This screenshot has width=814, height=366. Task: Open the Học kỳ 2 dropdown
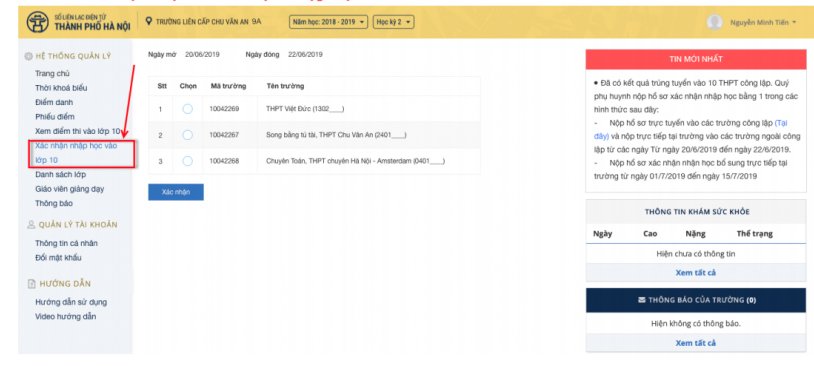pyautogui.click(x=393, y=22)
